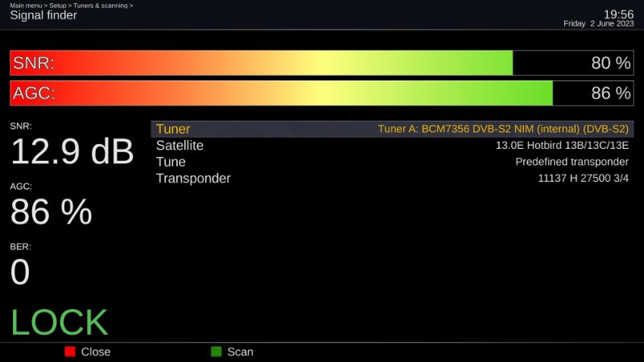Click the green Scan button icon
644x362 pixels.
pyautogui.click(x=216, y=352)
